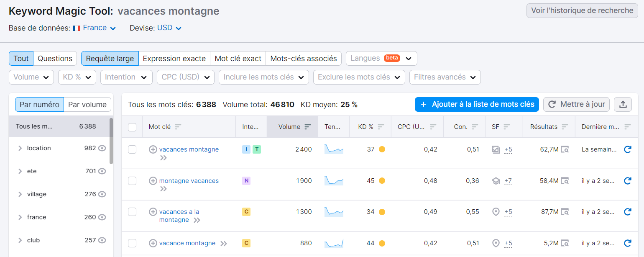Click Ajouter à la liste de mots clés
Viewport: 644px width, 257px height.
(477, 104)
